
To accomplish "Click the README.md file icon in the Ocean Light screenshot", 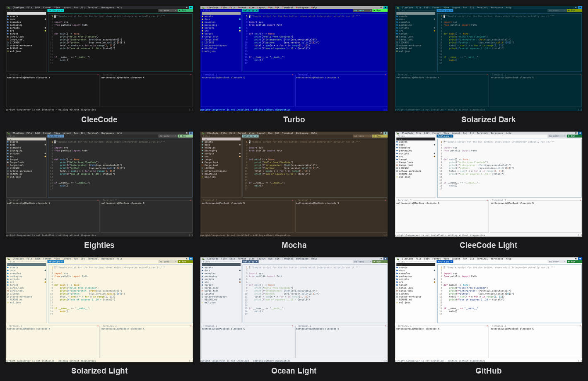I will pos(202,300).
